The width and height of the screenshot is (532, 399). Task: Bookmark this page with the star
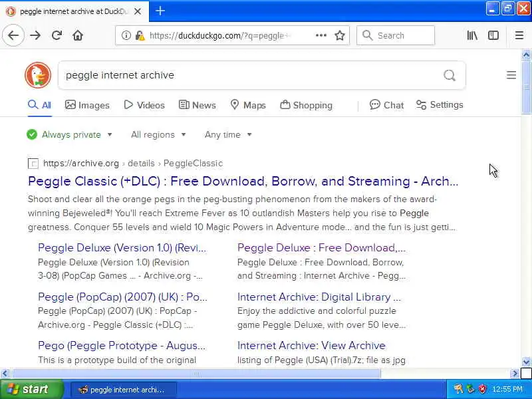340,35
